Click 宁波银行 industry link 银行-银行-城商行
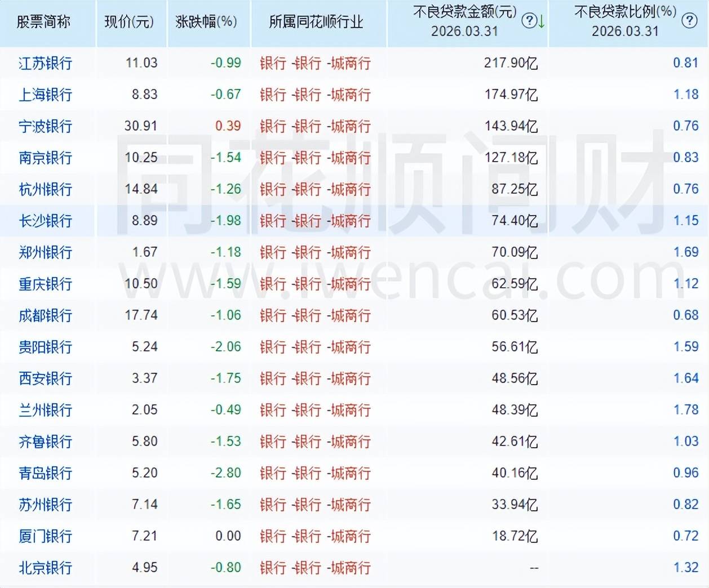The width and height of the screenshot is (709, 588). (316, 126)
